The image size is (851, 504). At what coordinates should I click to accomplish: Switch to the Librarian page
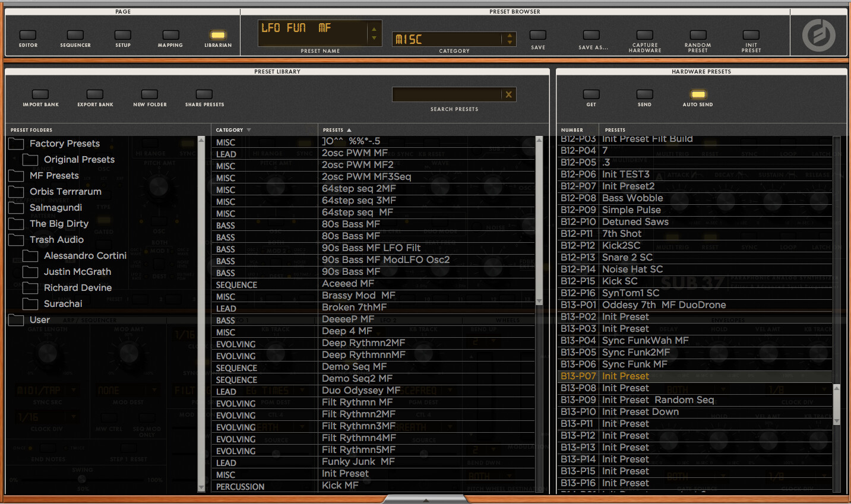218,35
